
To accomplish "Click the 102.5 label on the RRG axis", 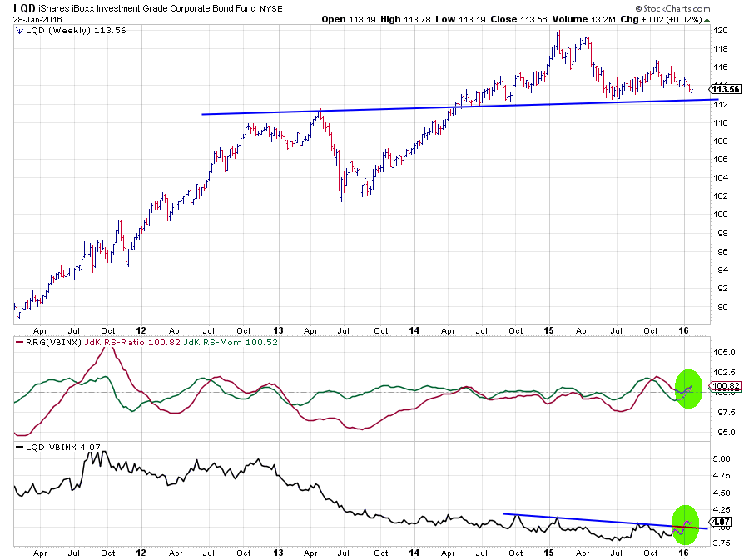I will (x=724, y=373).
